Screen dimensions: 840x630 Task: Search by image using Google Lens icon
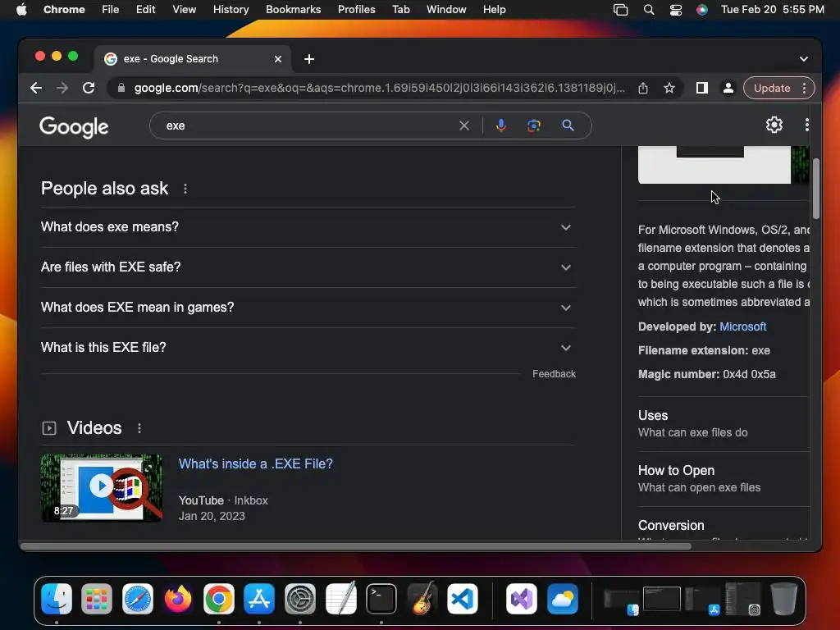[x=533, y=126]
